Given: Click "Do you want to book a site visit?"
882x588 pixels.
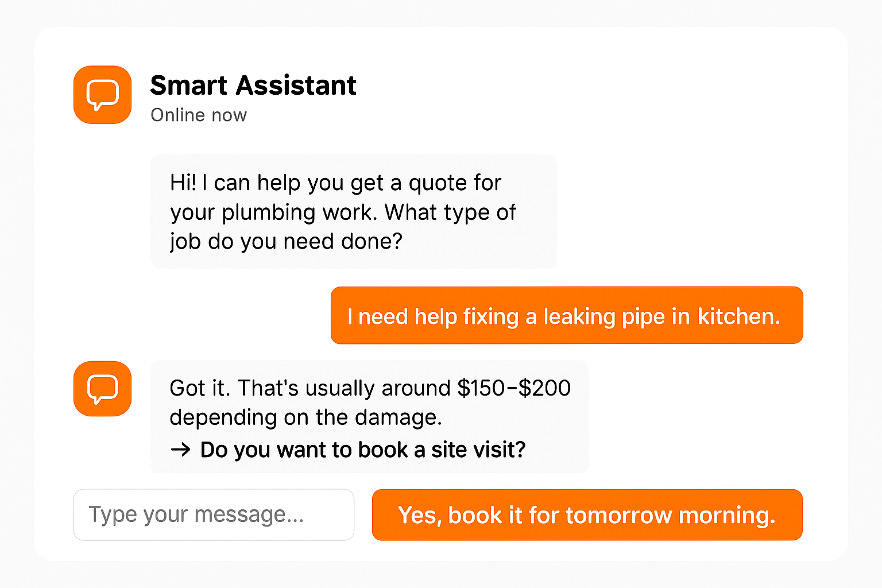Looking at the screenshot, I should click(x=362, y=450).
